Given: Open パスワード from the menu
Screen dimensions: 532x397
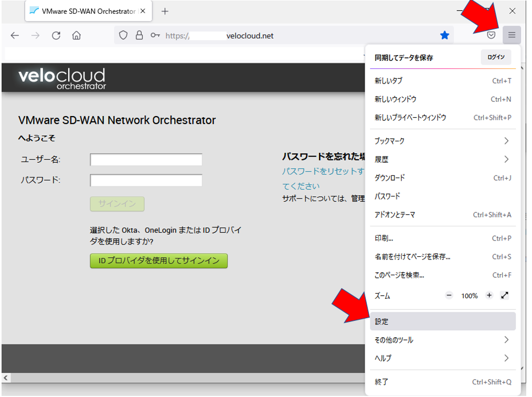Looking at the screenshot, I should (x=443, y=196).
